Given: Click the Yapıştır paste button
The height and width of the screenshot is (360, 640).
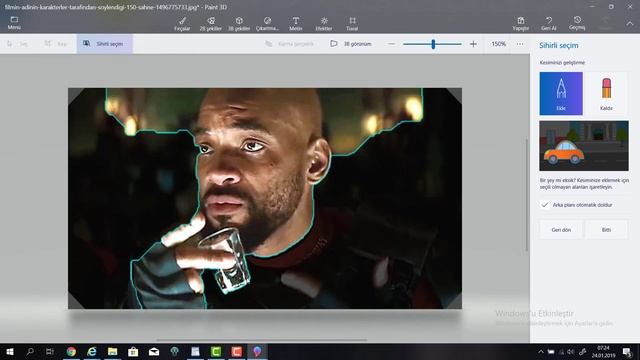Looking at the screenshot, I should (x=521, y=24).
